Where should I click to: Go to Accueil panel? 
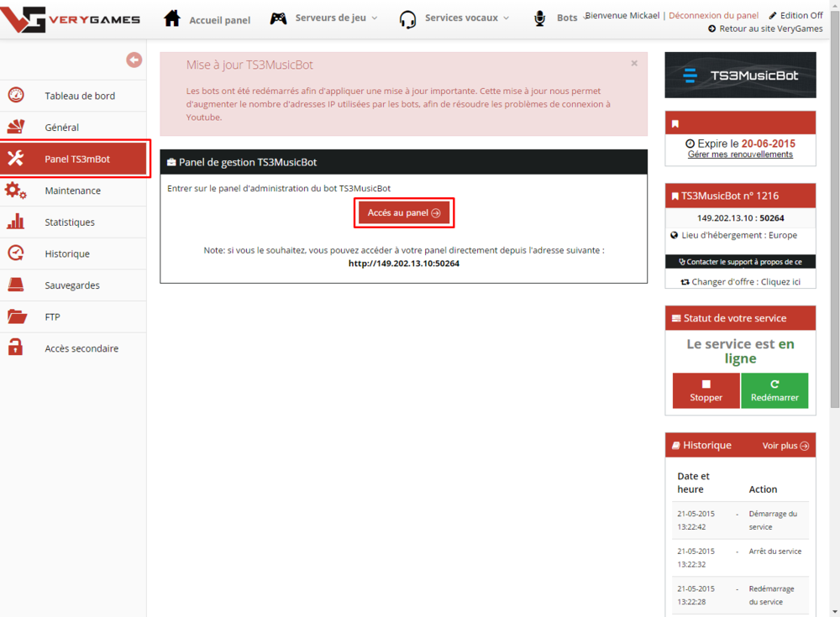(x=207, y=18)
